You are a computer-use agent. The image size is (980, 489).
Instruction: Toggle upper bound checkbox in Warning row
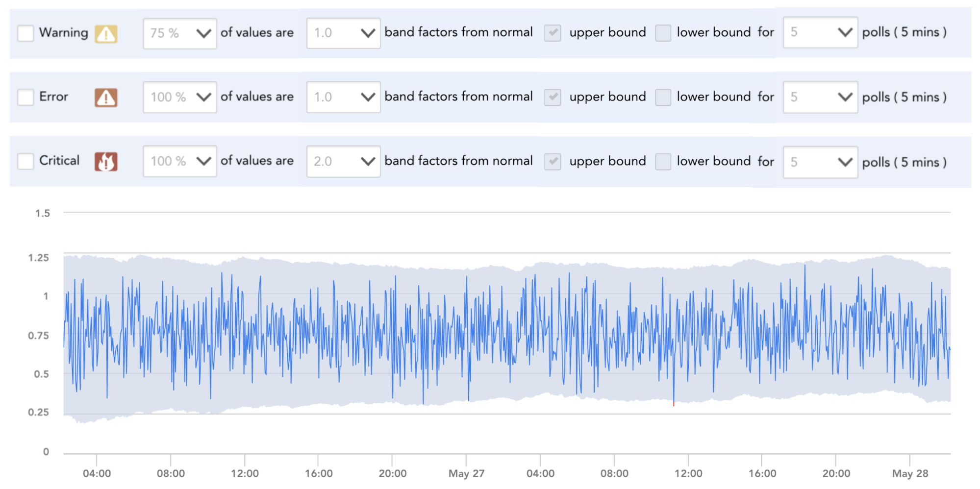click(553, 33)
